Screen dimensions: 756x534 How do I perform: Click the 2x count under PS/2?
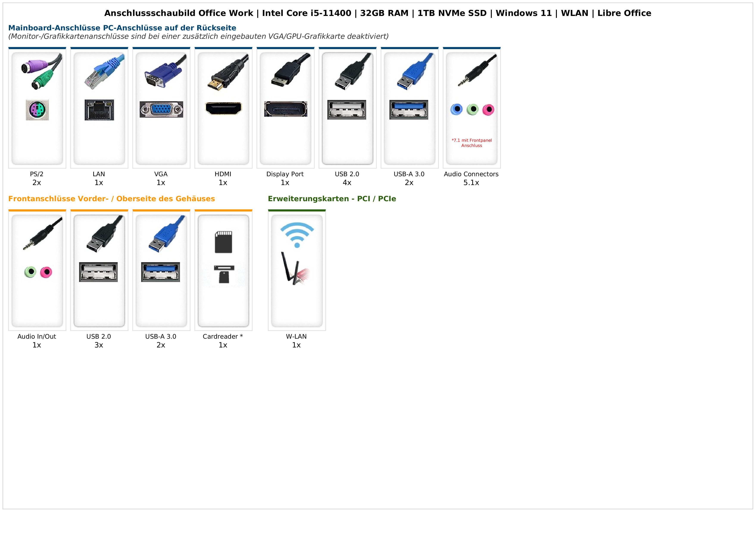coord(37,183)
